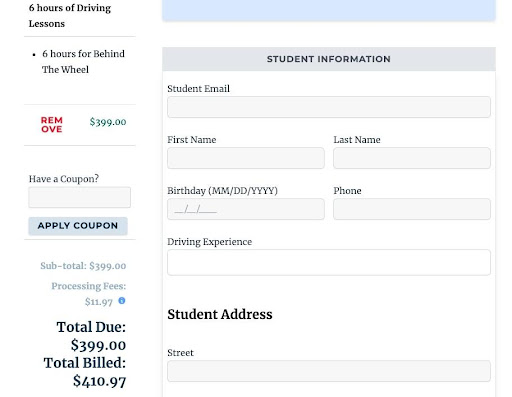
Task: Click the 6 hours of Driving Lessons title
Action: (70, 16)
